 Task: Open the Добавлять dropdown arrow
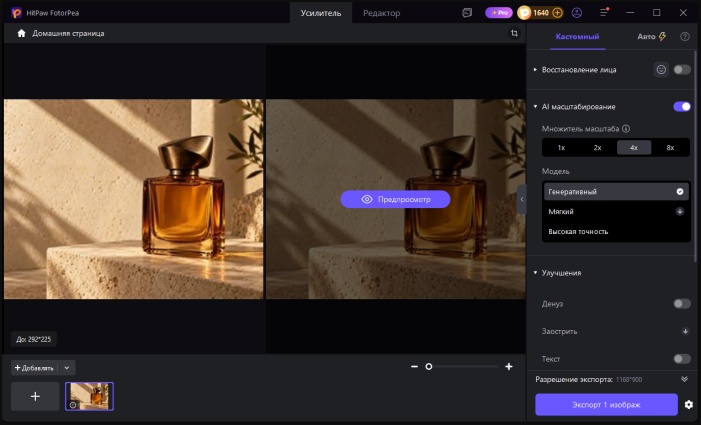tap(67, 368)
